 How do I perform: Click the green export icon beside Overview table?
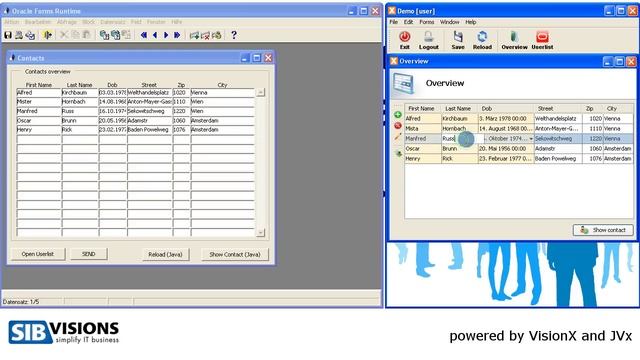(399, 154)
